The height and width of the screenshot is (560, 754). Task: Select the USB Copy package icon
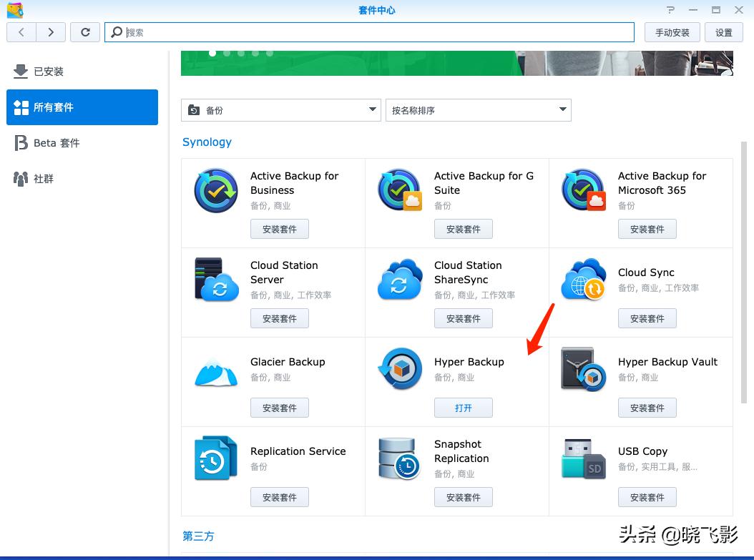(584, 458)
